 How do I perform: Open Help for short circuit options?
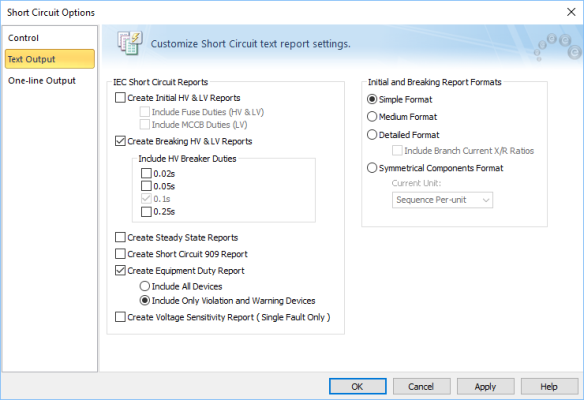(549, 387)
